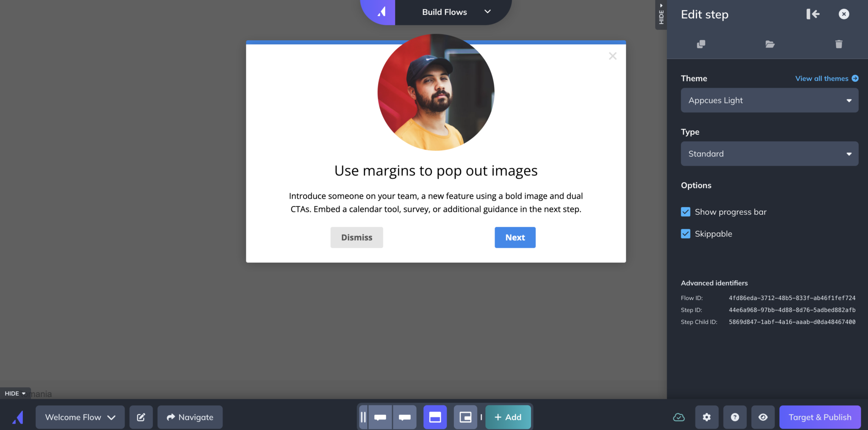Open the Welcome Flow selector dropdown

pyautogui.click(x=80, y=417)
